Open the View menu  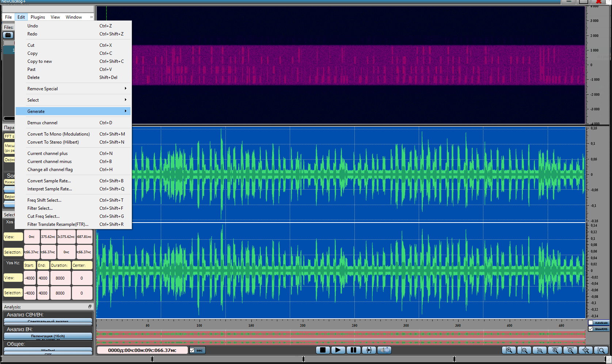55,17
